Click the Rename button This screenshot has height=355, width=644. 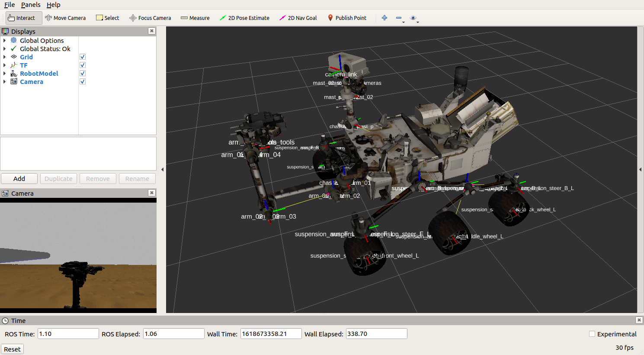point(137,178)
